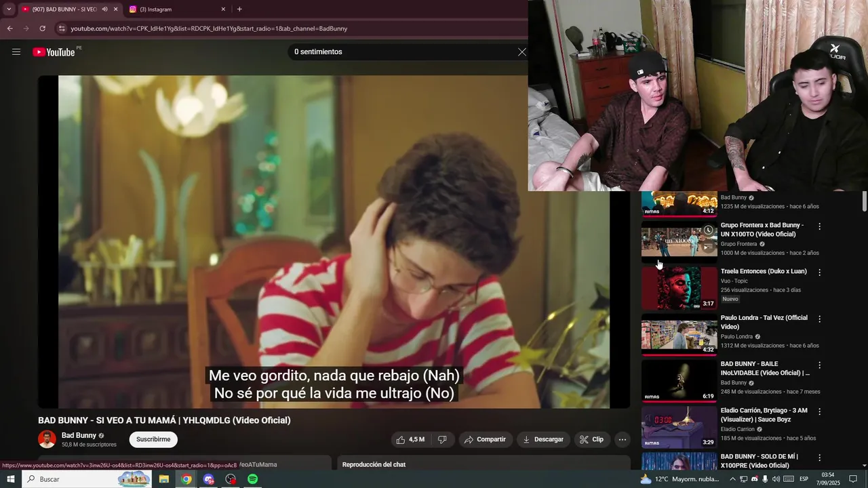This screenshot has width=868, height=488.
Task: Click the sidebar vertical scrollbar
Action: click(x=864, y=202)
